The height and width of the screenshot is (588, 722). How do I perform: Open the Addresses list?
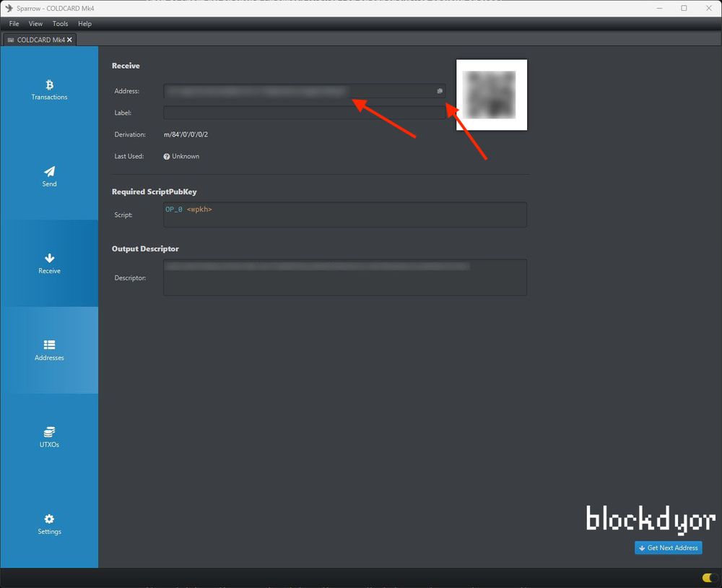coord(49,350)
